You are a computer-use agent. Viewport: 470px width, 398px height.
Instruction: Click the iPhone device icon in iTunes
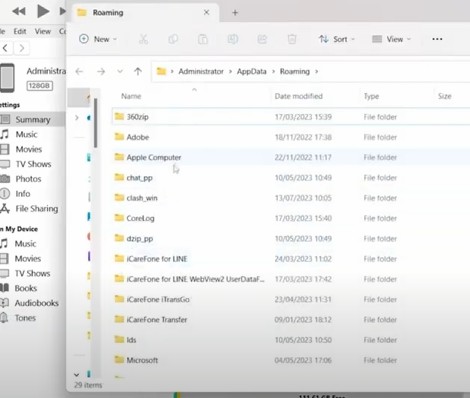7,78
